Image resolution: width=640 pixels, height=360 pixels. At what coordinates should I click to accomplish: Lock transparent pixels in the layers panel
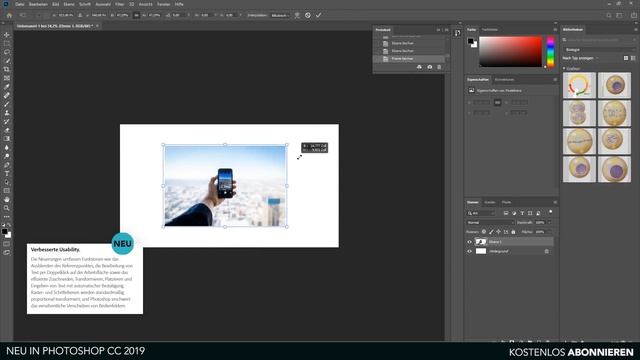[x=484, y=232]
